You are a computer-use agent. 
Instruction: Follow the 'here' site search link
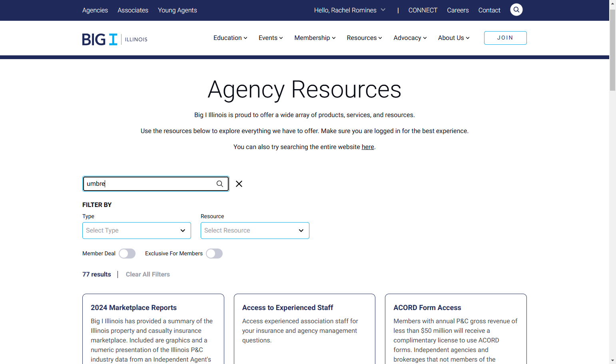click(368, 147)
